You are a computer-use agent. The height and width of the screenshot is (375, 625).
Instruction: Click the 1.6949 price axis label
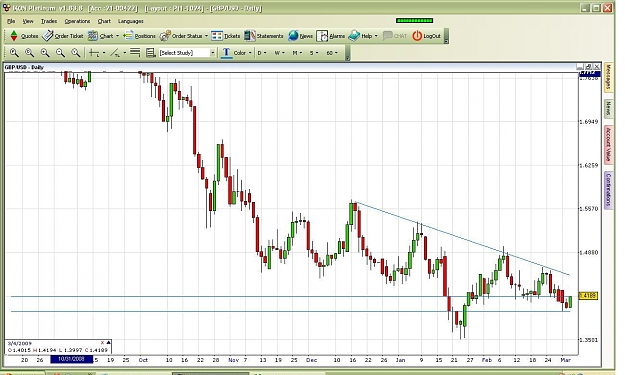point(589,122)
